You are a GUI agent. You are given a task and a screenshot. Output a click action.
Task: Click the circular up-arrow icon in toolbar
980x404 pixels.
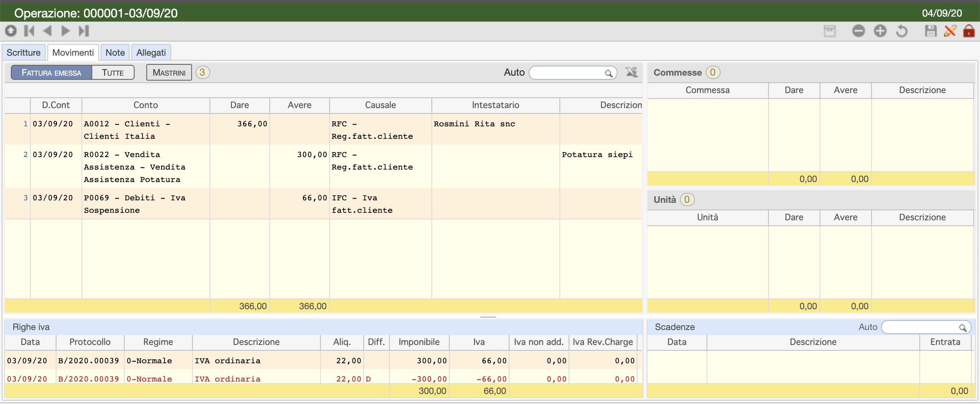click(11, 31)
